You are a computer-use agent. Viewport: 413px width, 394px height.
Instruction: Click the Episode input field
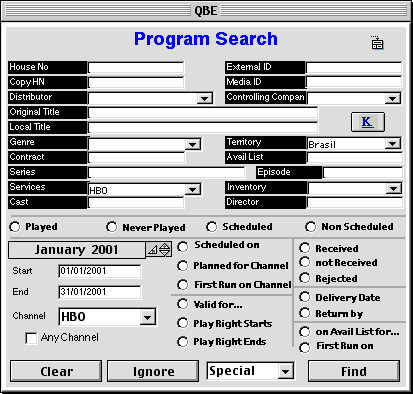(363, 173)
